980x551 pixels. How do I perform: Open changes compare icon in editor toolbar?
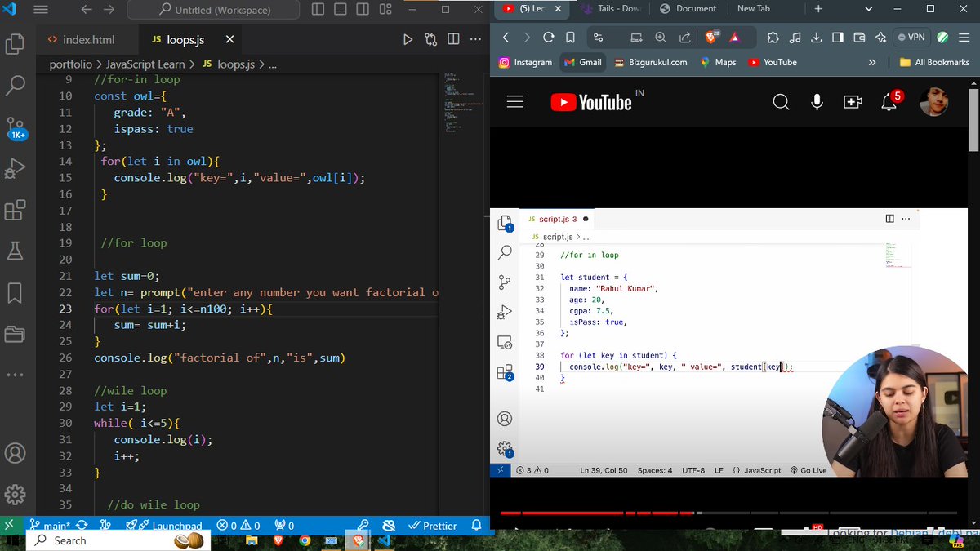pos(430,39)
